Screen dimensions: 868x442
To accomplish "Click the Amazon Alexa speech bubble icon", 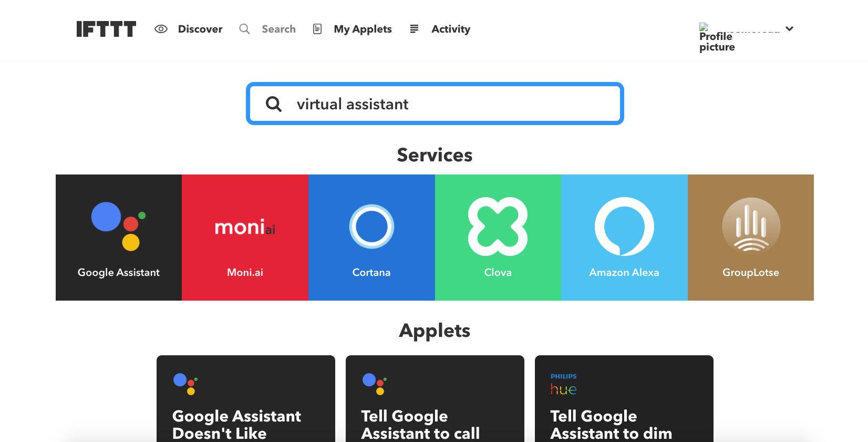I will [624, 227].
